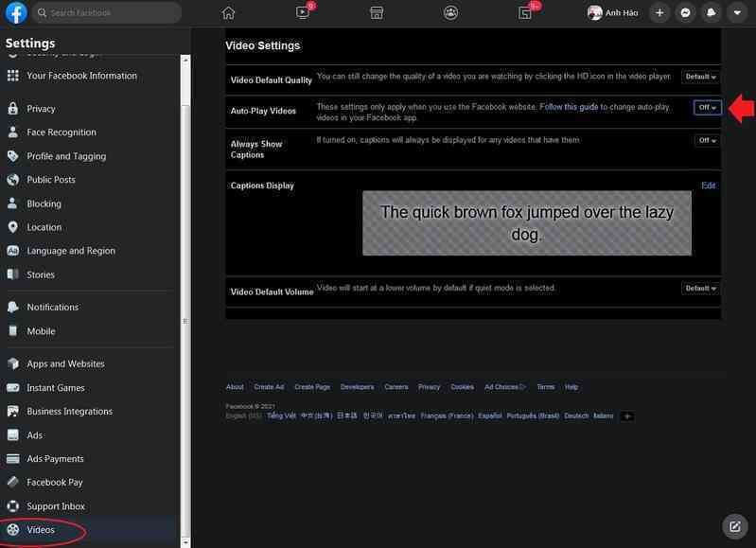Click the Developers footer link
756x548 pixels.
pyautogui.click(x=357, y=387)
